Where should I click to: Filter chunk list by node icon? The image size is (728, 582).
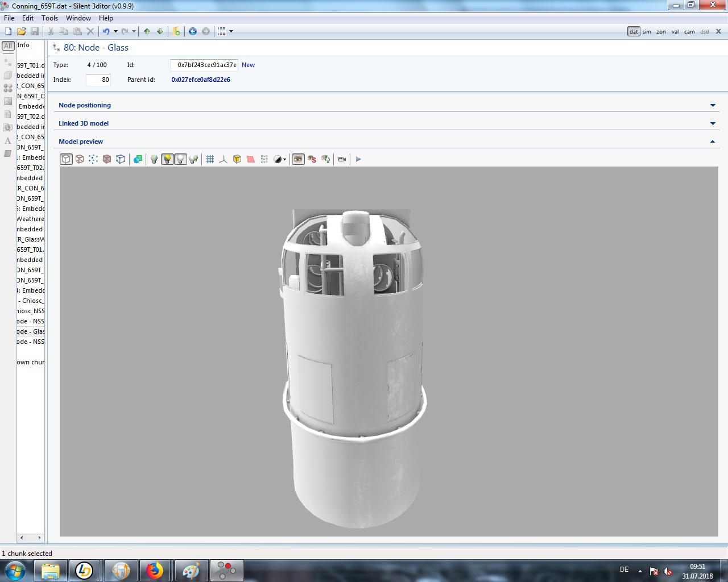pyautogui.click(x=8, y=61)
